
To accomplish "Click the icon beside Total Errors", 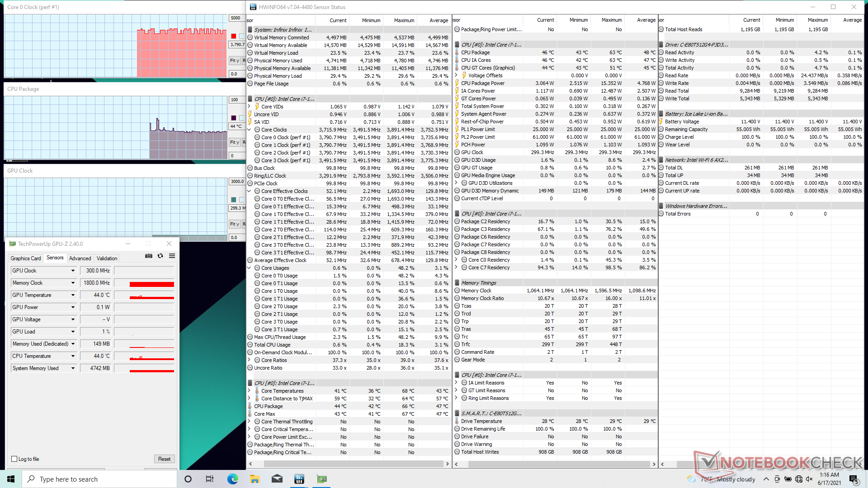I will pos(661,214).
